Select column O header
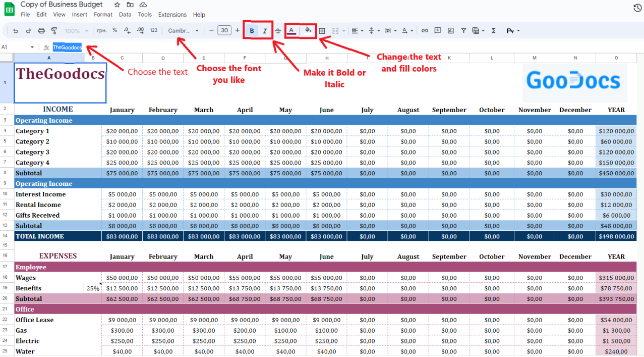This screenshot has width=644, height=357. tap(616, 58)
